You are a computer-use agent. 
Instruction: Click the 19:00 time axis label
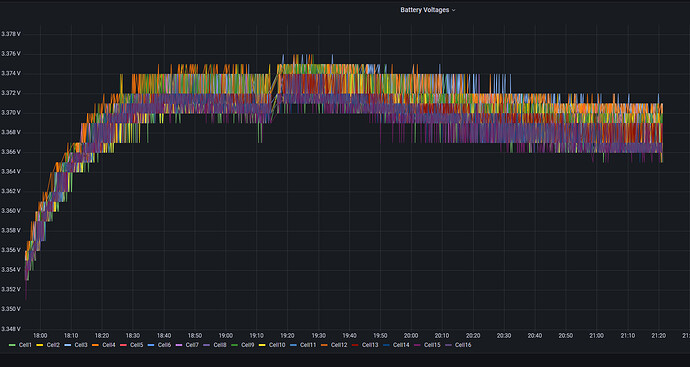pyautogui.click(x=226, y=335)
